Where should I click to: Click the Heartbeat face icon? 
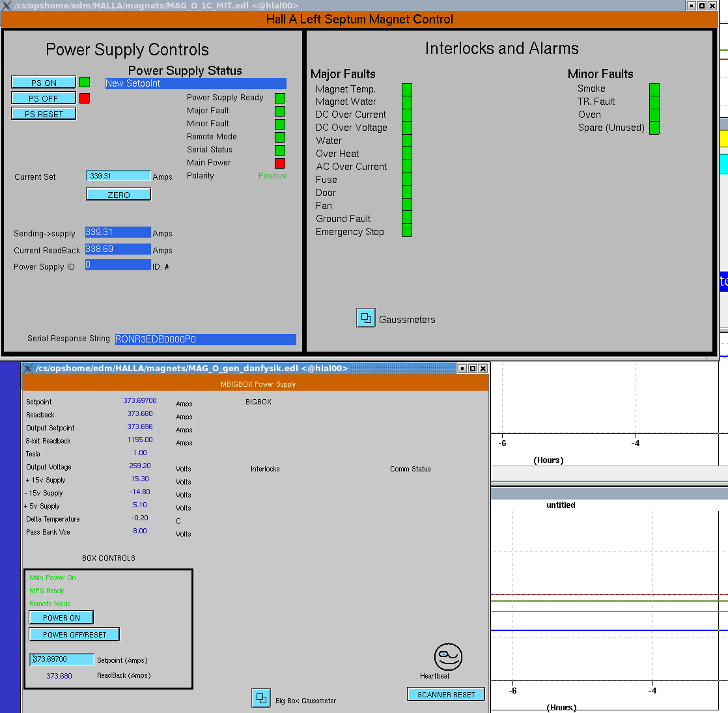[448, 657]
